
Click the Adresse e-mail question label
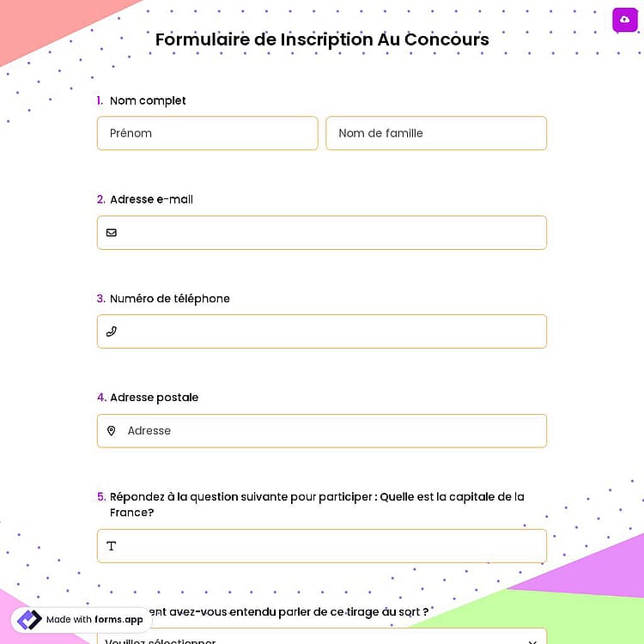tap(151, 199)
